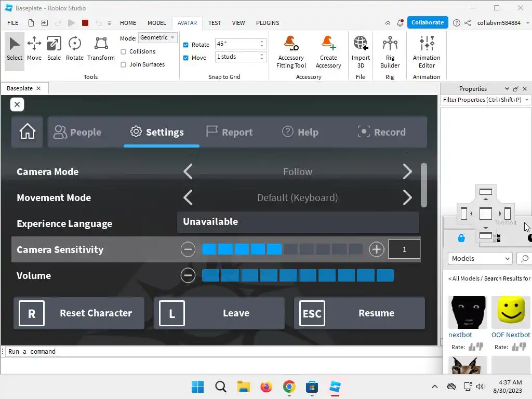Pick the Rotate tool
The width and height of the screenshot is (532, 399).
pos(75,49)
